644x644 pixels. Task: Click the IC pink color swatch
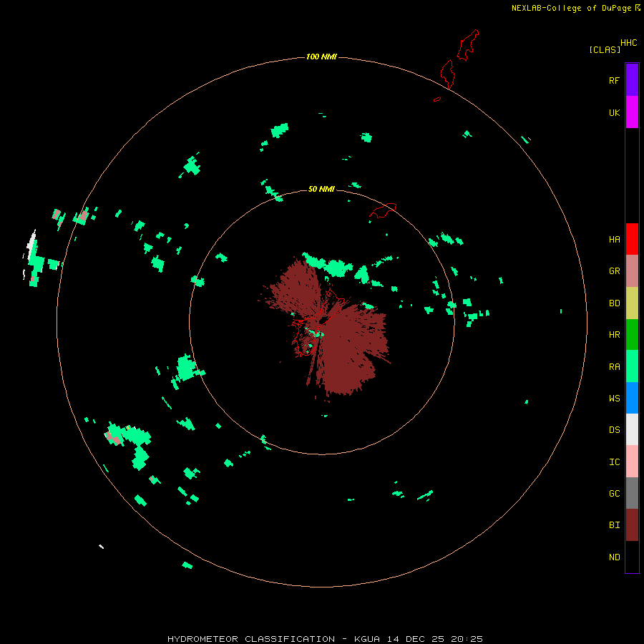click(x=632, y=462)
